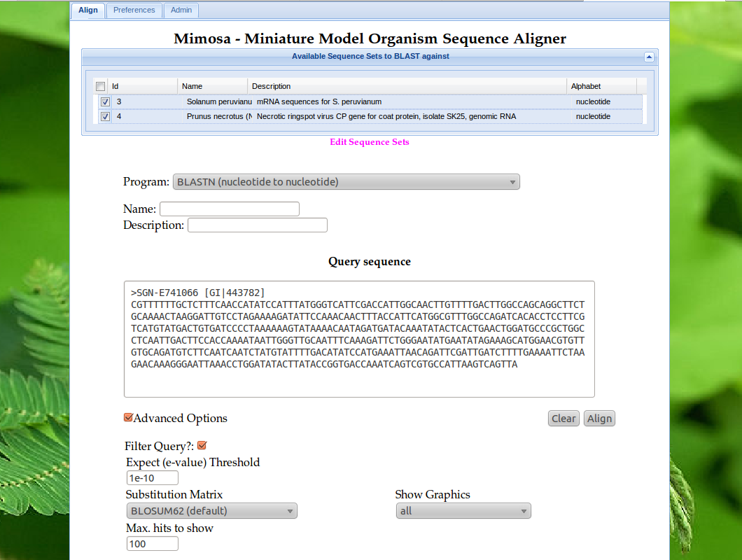Open the Edit Sequence Sets link
742x560 pixels.
pyautogui.click(x=369, y=141)
